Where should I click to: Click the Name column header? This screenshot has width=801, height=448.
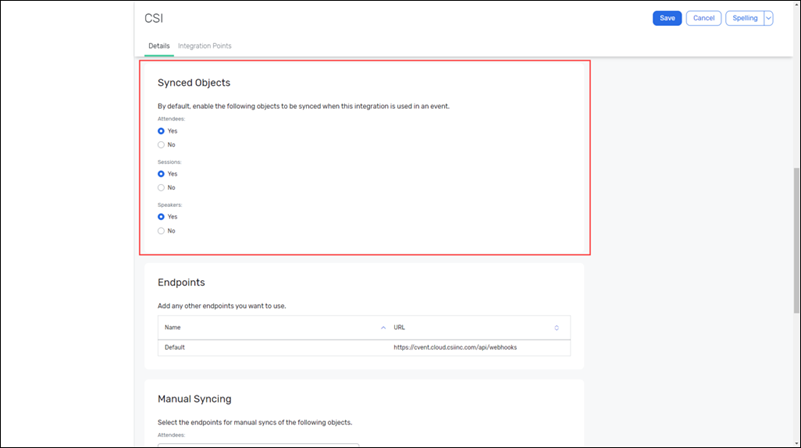(x=173, y=327)
